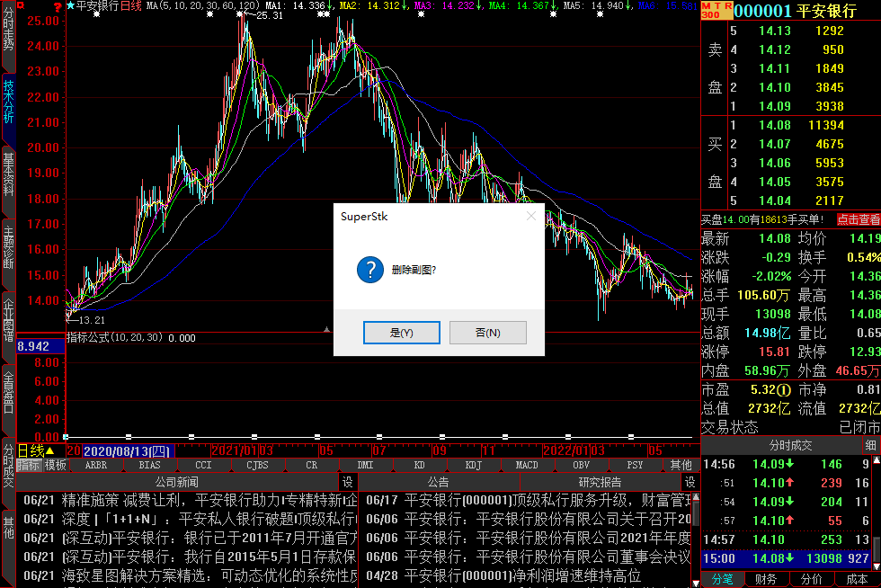Viewport: 881px width, 588px height.
Task: Select the DMI indicator tab
Action: [x=366, y=466]
